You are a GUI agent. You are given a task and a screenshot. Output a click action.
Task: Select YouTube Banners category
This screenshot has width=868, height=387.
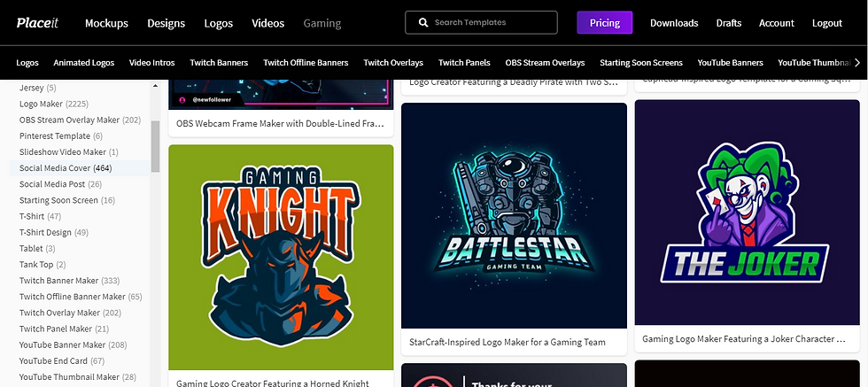[730, 63]
